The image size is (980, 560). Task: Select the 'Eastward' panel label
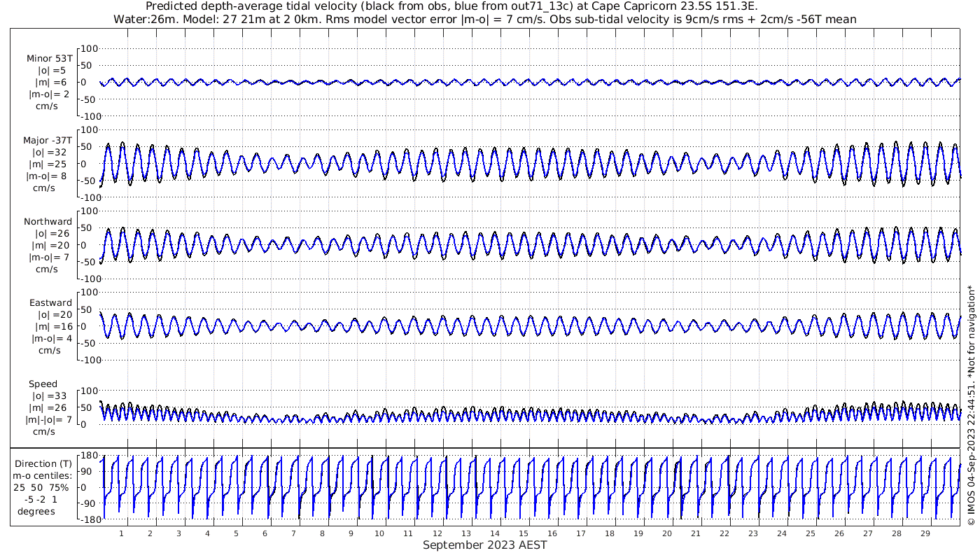50,302
